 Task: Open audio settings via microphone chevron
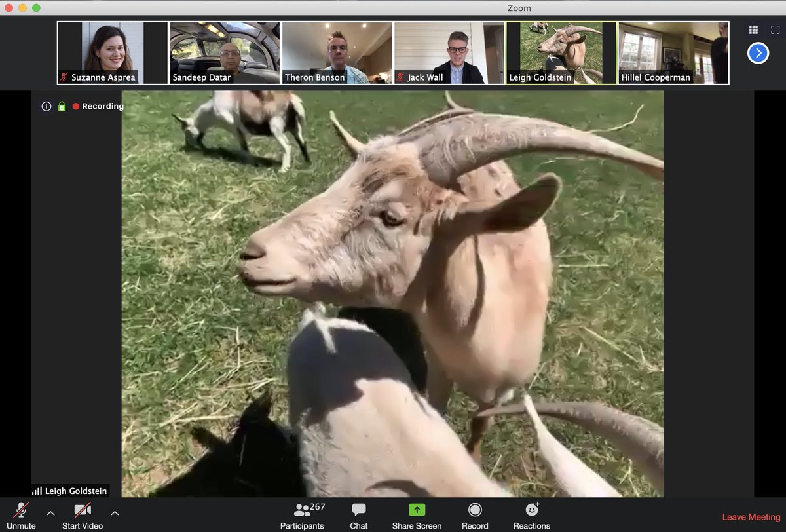click(50, 513)
